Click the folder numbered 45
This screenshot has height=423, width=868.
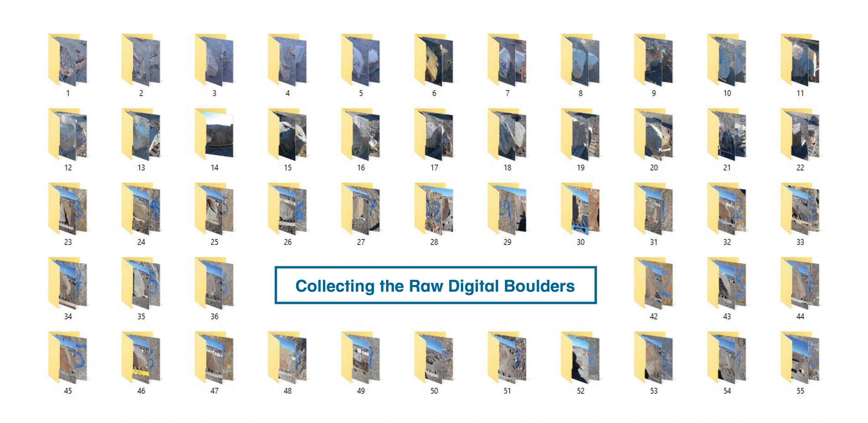(68, 358)
